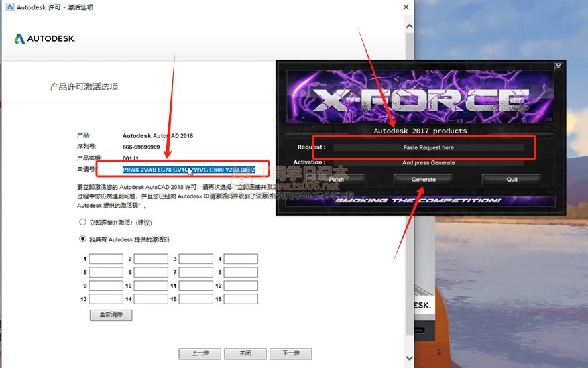The image size is (588, 368).
Task: Click activation code input box 4
Action: point(241,259)
